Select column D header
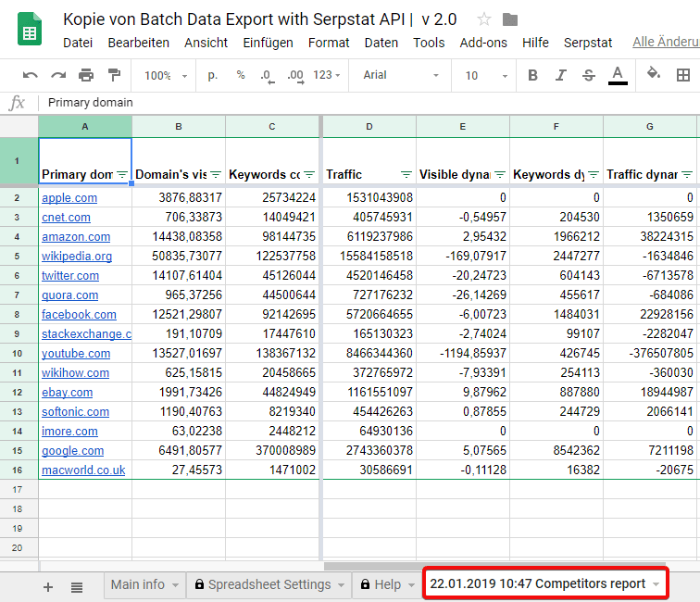The width and height of the screenshot is (700, 602). click(x=369, y=127)
